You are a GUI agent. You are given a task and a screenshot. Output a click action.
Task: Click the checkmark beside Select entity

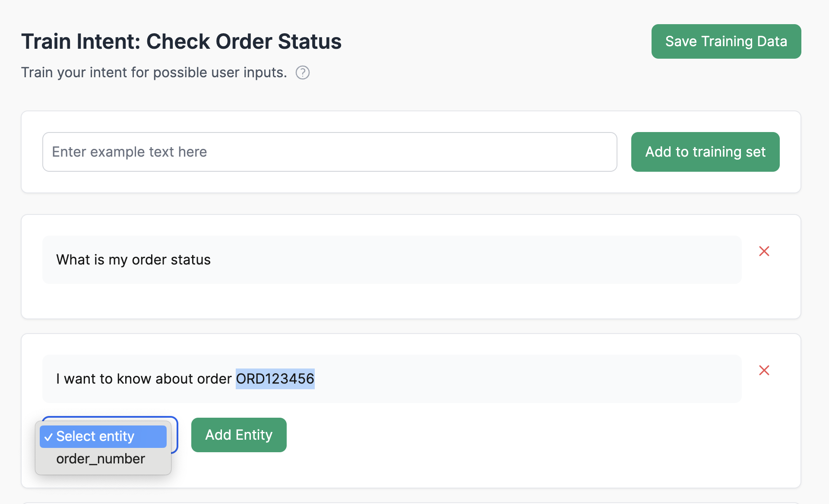[48, 437]
